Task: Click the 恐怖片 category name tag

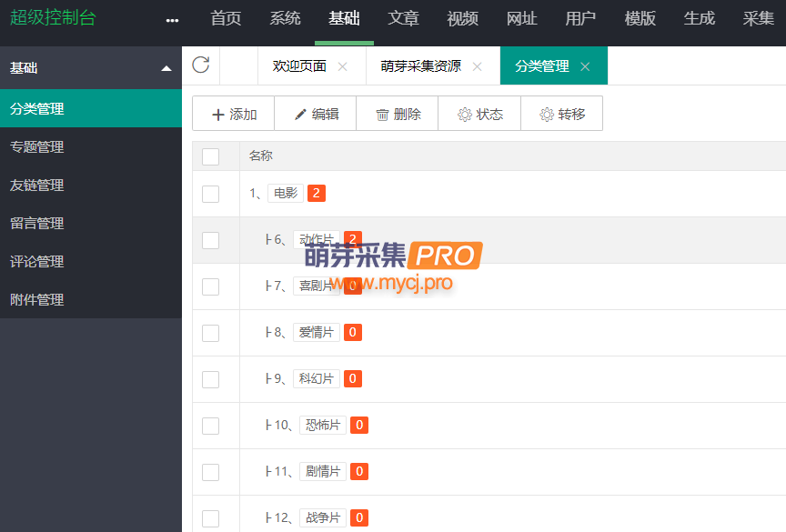Action: click(323, 425)
